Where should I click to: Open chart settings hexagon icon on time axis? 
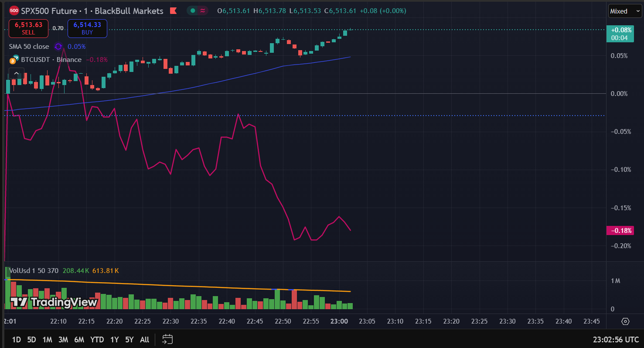[x=625, y=321]
